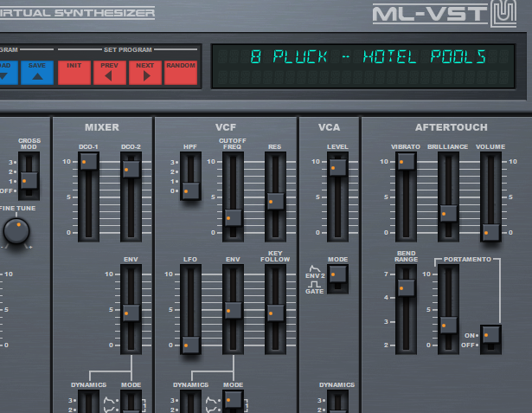Click the VCF MODE envelope switch

coord(234,400)
